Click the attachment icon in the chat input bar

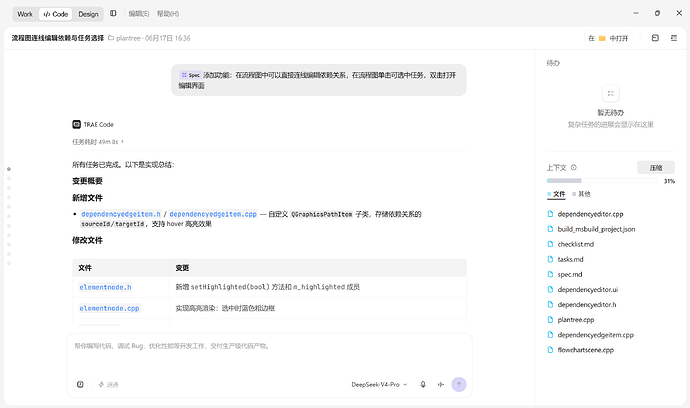(80, 385)
